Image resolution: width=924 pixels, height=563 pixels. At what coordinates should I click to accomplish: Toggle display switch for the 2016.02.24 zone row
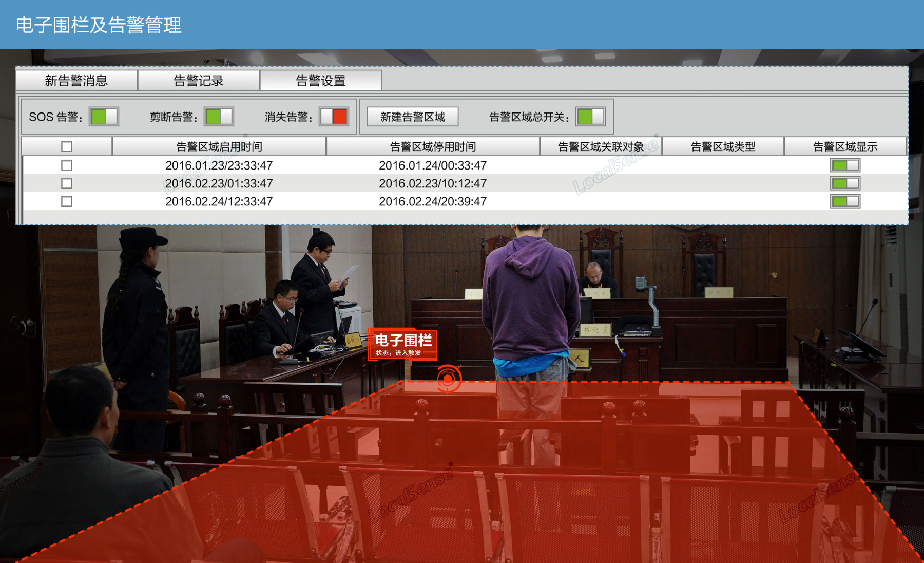845,201
